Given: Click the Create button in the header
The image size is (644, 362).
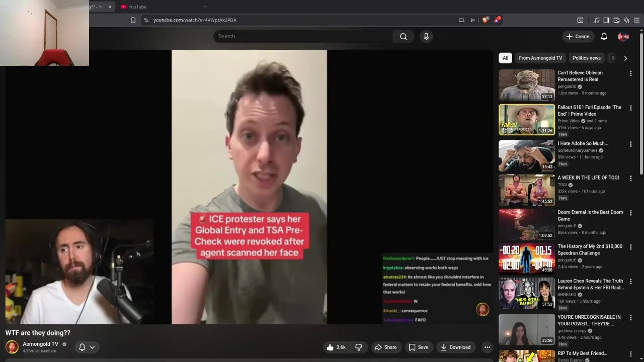Looking at the screenshot, I should pos(578,36).
